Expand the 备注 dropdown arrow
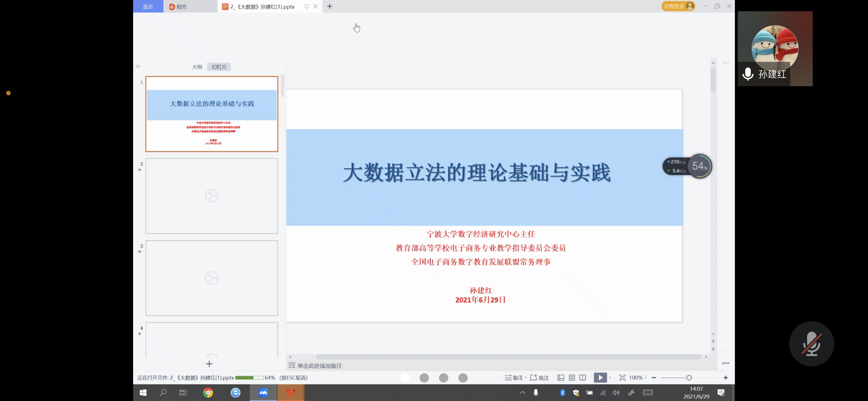Viewport: 868px width, 401px height. [x=526, y=378]
